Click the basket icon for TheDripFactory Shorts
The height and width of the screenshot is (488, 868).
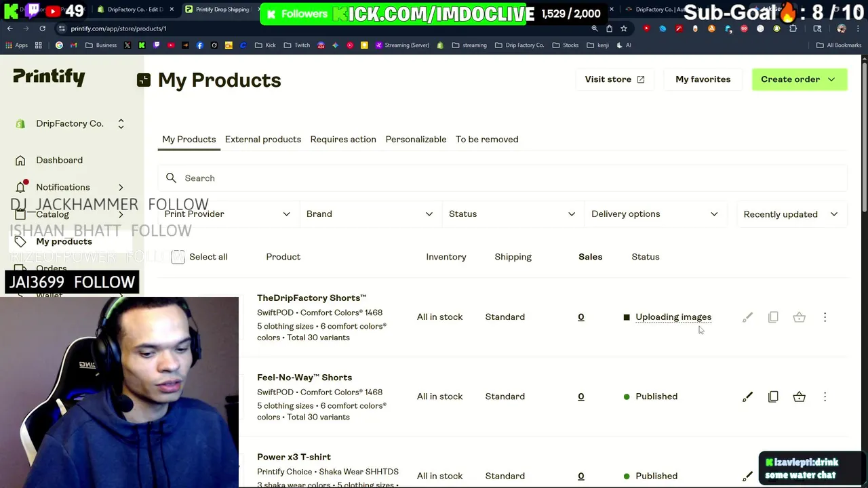[x=800, y=317]
